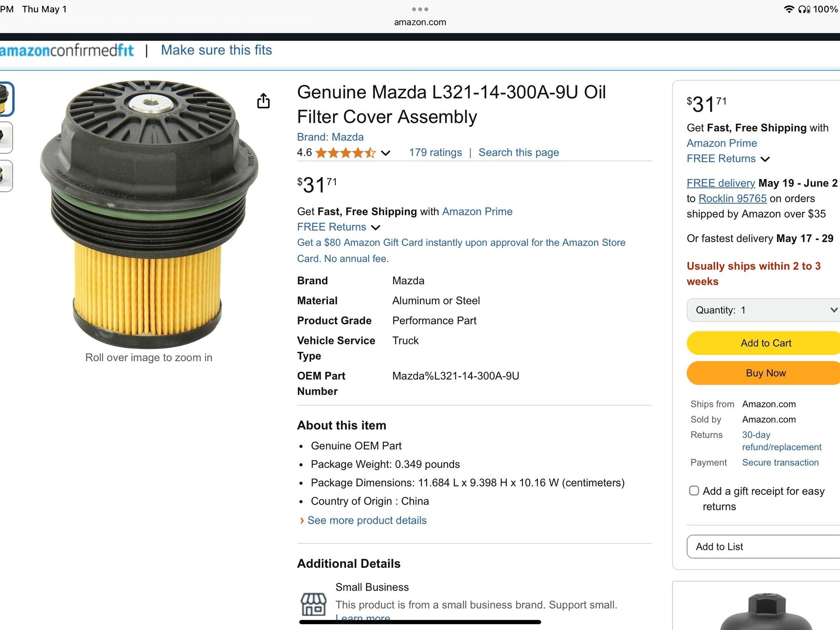The width and height of the screenshot is (840, 630).
Task: Select the first product thumbnail
Action: [x=6, y=99]
